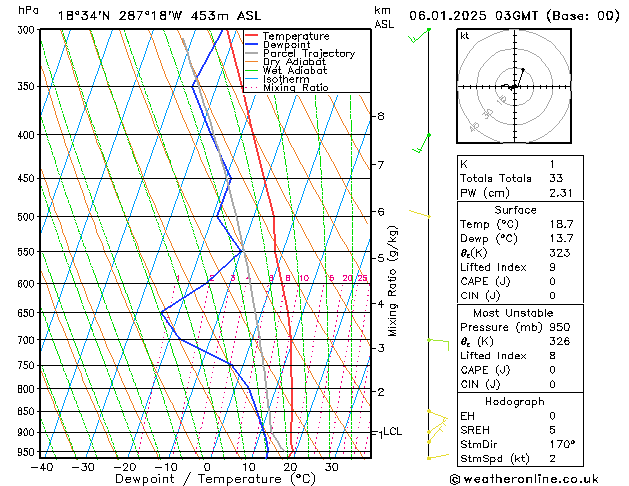Image resolution: width=629 pixels, height=486 pixels.
Task: Click the Hodograph section heading in table
Action: click(x=513, y=401)
